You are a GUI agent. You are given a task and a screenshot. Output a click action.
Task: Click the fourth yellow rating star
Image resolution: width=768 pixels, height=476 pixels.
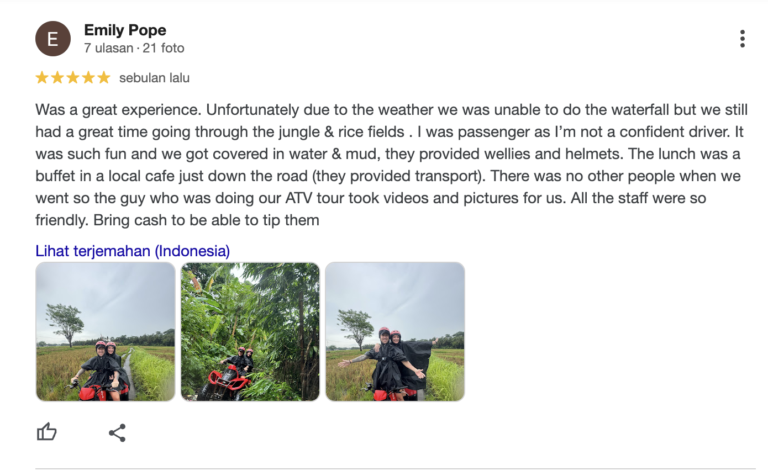tap(88, 78)
